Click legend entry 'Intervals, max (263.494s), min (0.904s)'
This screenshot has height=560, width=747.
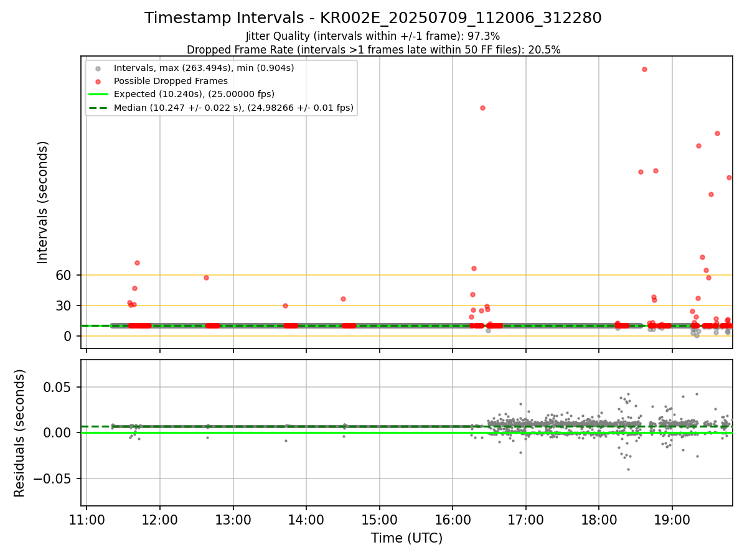204,68
